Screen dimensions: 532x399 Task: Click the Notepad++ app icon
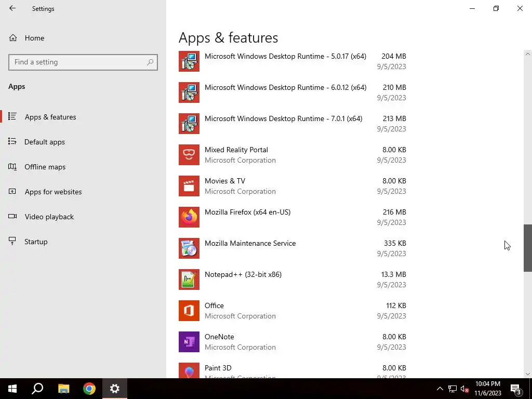(x=189, y=280)
